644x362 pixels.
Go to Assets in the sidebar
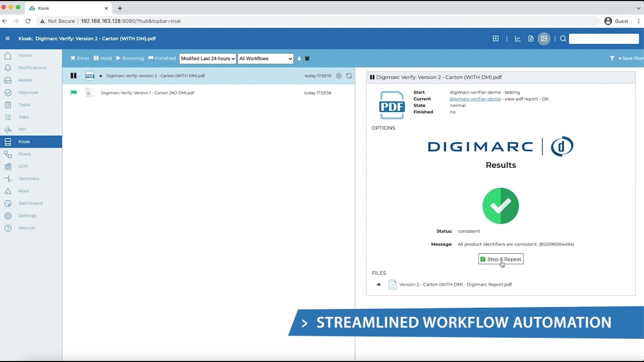click(x=25, y=80)
